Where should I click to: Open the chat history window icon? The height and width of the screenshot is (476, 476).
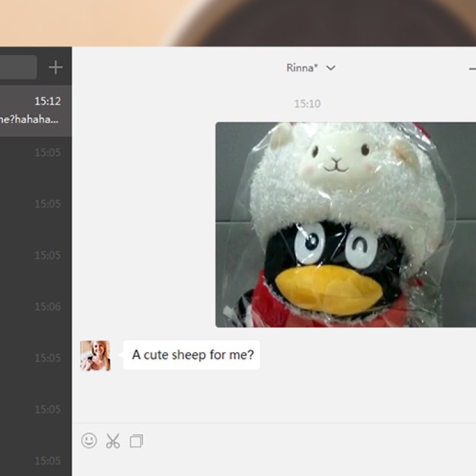(x=136, y=441)
